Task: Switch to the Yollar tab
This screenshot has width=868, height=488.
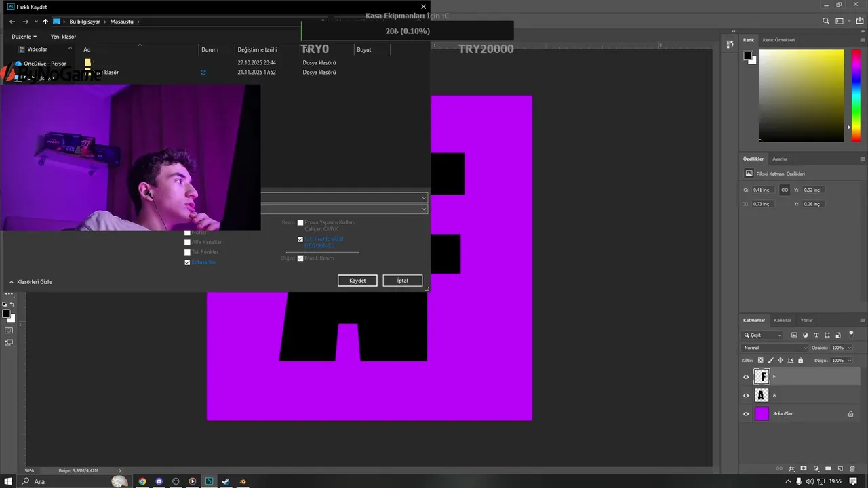Action: click(x=807, y=320)
